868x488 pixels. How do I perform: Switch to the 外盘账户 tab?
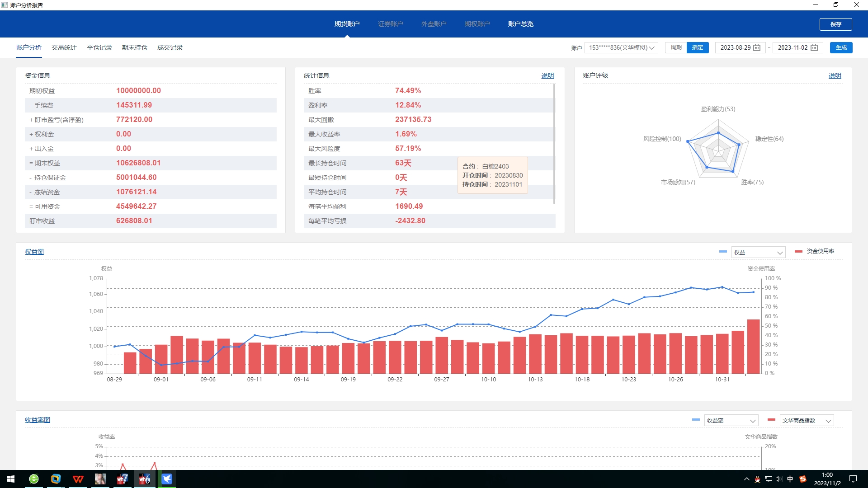pos(434,24)
